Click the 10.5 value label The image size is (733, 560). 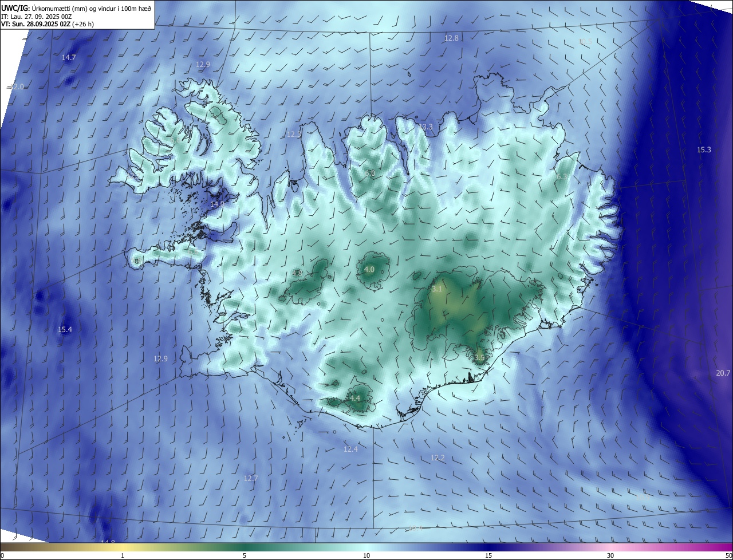[586, 42]
